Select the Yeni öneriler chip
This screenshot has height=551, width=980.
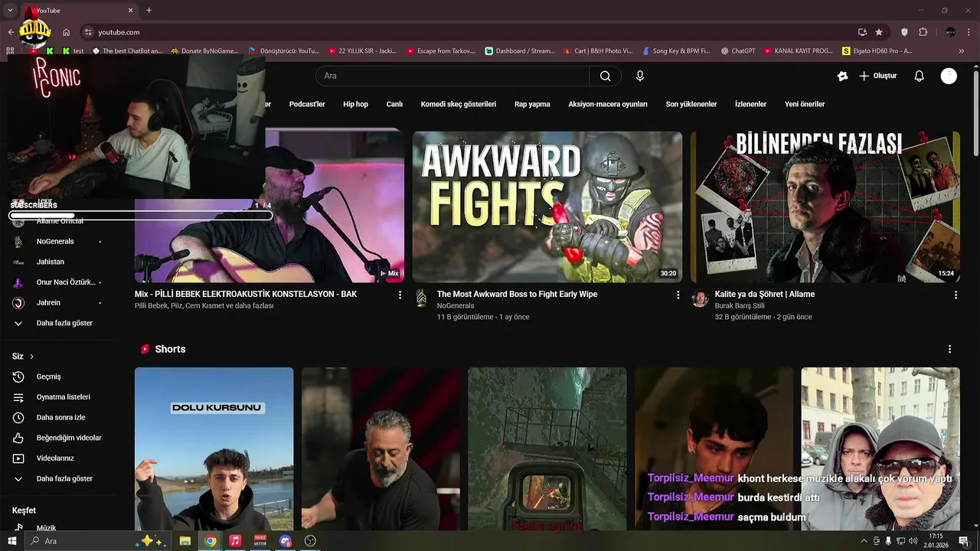click(805, 104)
